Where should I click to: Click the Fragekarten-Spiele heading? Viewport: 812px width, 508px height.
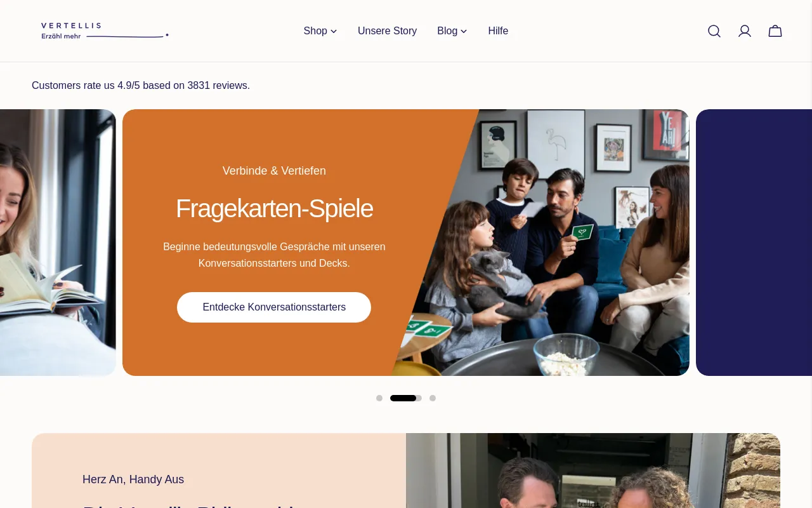point(274,208)
